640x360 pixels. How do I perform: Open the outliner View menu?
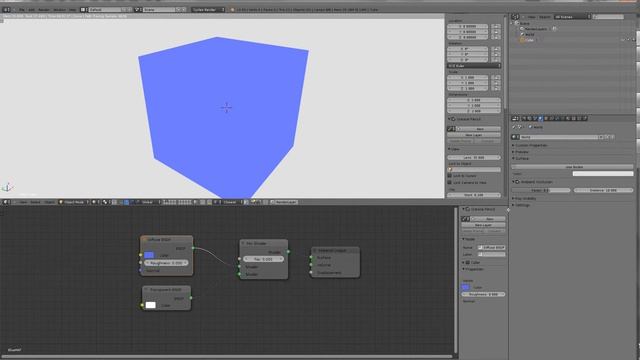tap(531, 17)
